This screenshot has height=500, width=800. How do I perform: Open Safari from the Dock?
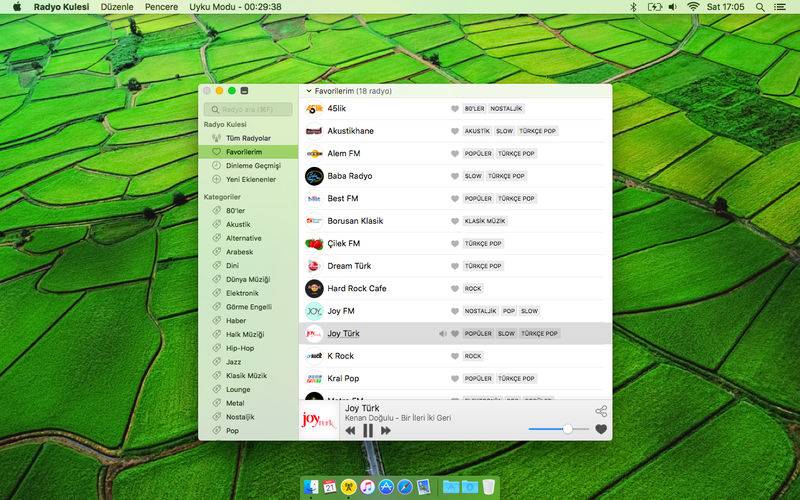(x=405, y=487)
